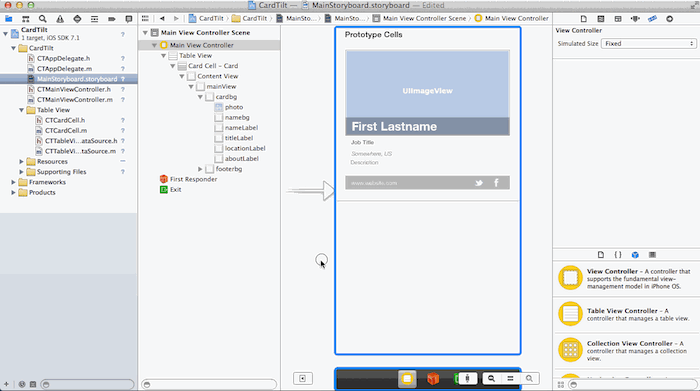Open Main View Controller Scene jump bar item
The height and width of the screenshot is (391, 700).
pos(419,18)
